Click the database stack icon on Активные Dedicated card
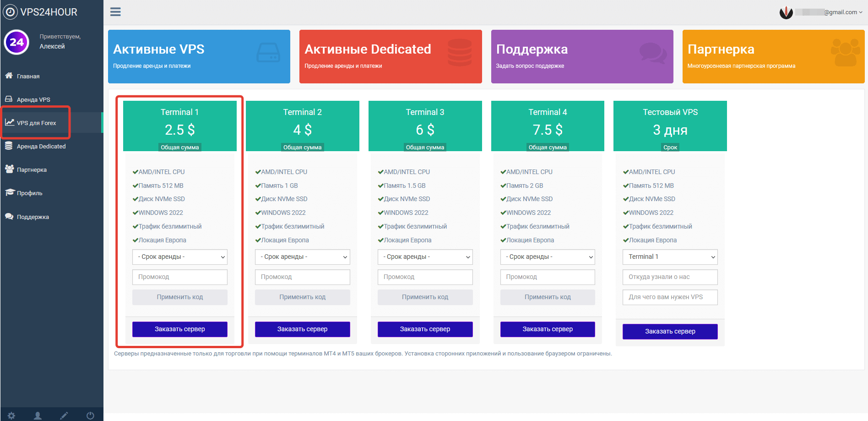868x421 pixels. coord(460,52)
